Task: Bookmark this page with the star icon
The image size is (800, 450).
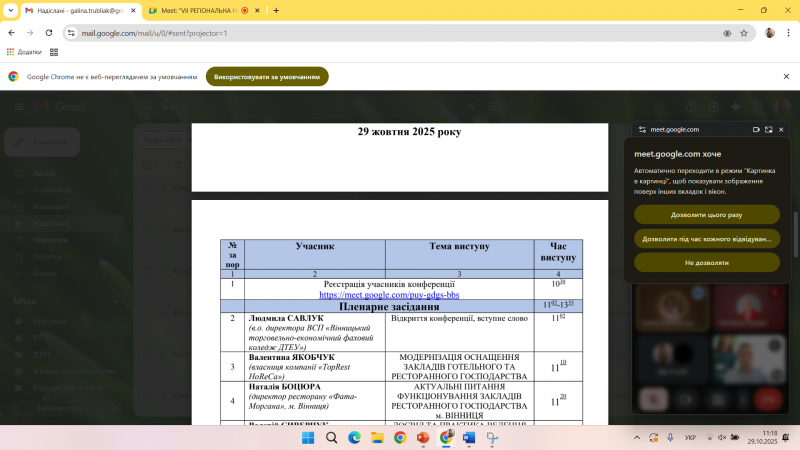Action: click(744, 32)
